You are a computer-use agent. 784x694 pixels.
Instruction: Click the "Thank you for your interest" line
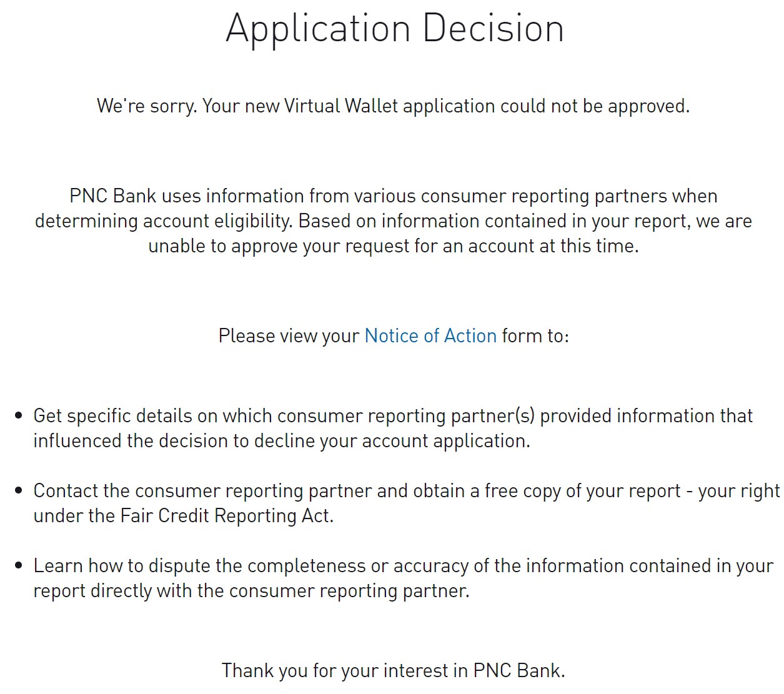(x=393, y=671)
